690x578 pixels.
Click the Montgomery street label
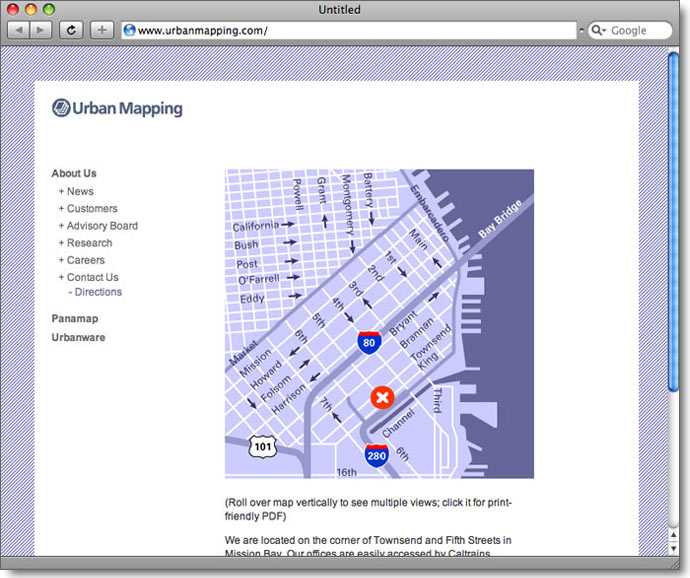pyautogui.click(x=347, y=205)
